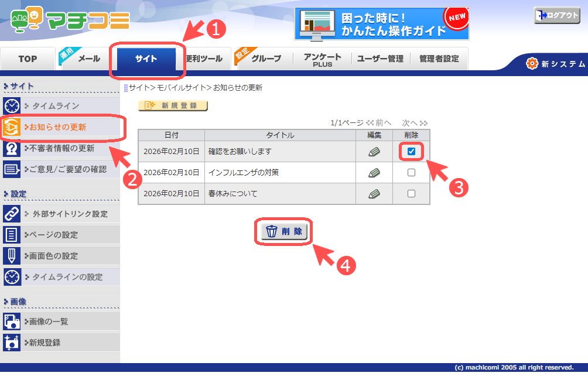Open 画像の一覧 image icon

(x=12, y=321)
